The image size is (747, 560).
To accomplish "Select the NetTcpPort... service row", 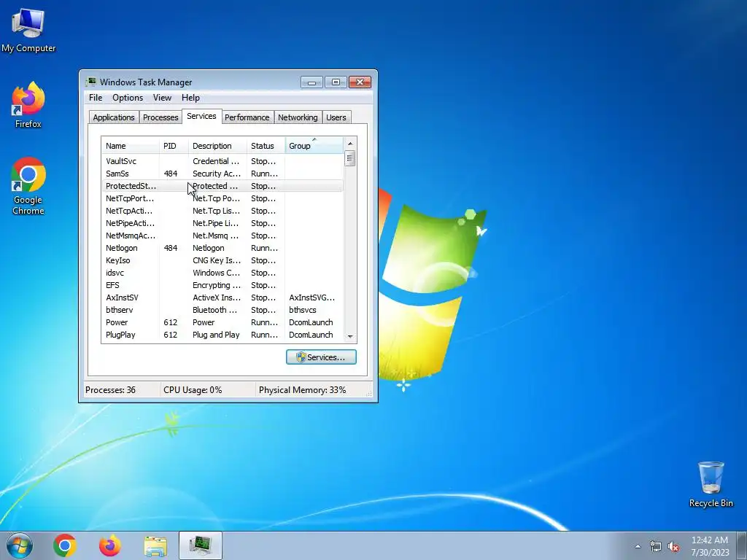I will point(222,198).
